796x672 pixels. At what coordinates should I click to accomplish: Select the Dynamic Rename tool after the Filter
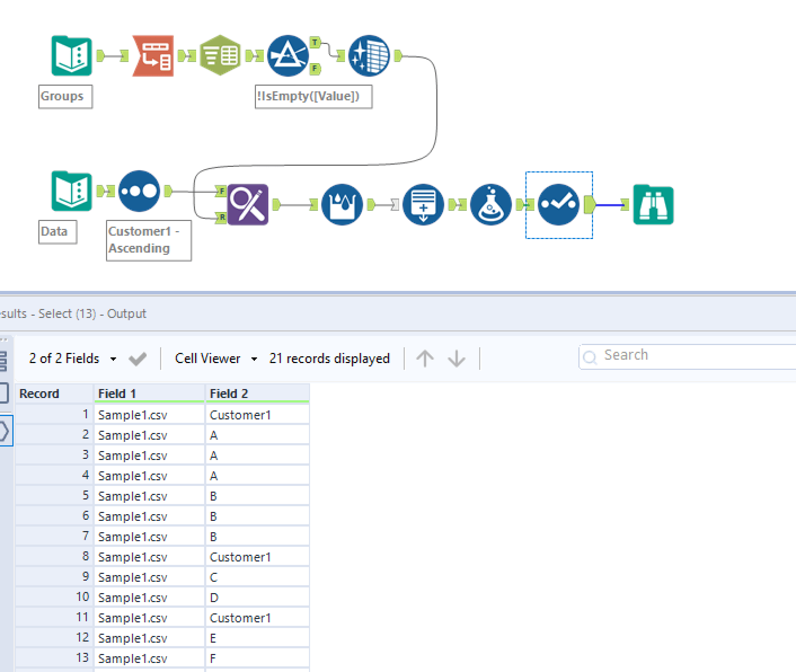click(x=369, y=55)
